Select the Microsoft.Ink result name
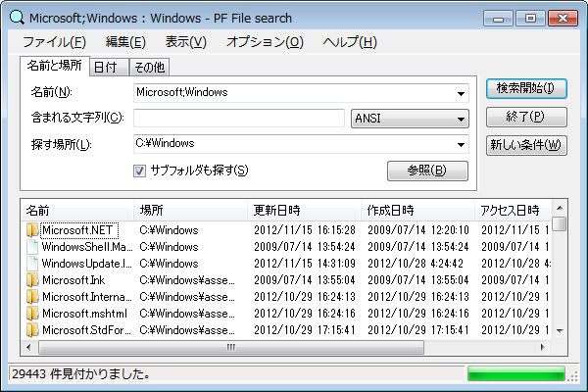Viewport: 588px width, 392px height. coord(73,280)
